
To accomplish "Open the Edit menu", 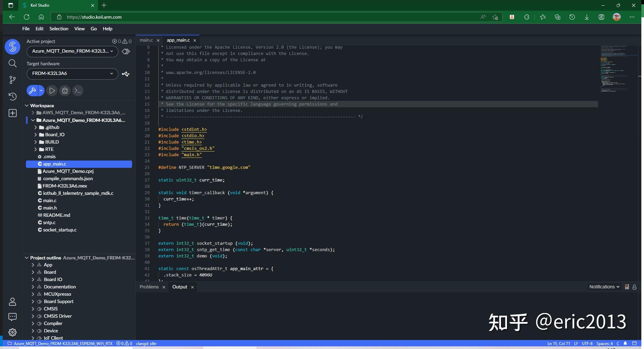I will click(40, 29).
